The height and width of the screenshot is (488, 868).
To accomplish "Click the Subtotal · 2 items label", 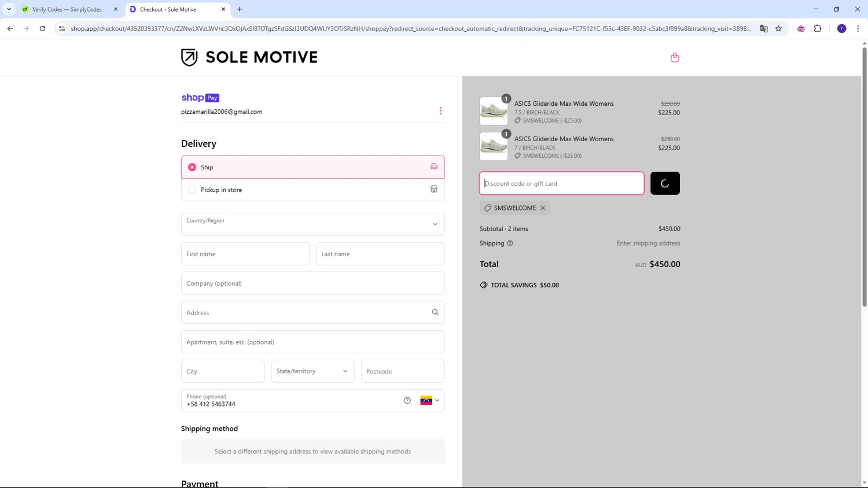I will point(504,228).
